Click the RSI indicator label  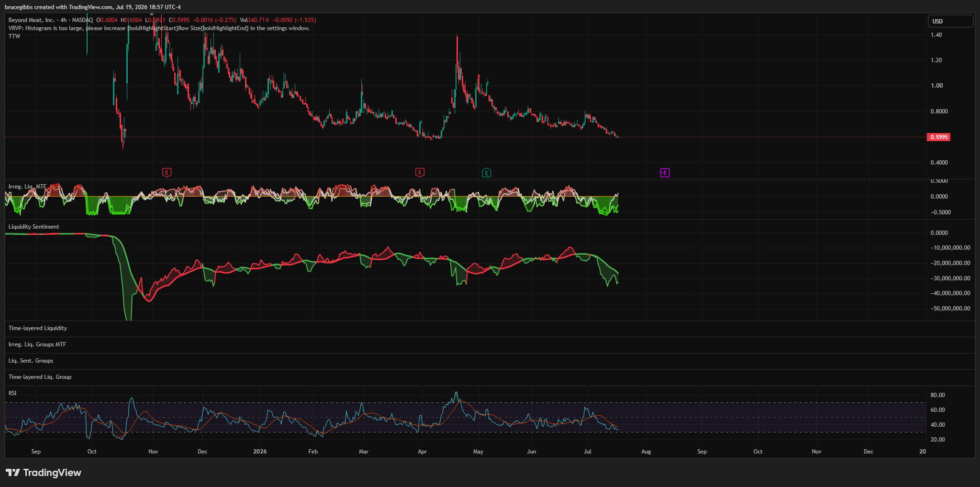pyautogui.click(x=12, y=393)
